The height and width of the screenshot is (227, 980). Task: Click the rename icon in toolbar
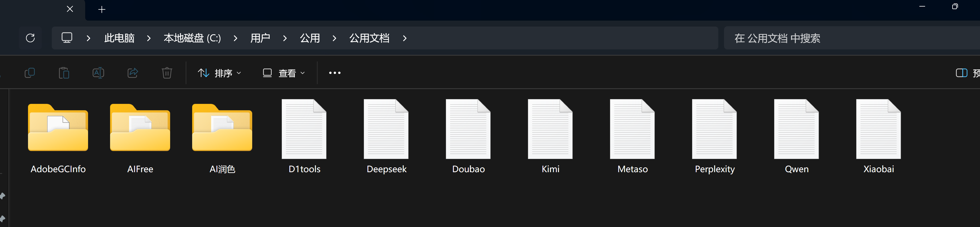click(98, 73)
